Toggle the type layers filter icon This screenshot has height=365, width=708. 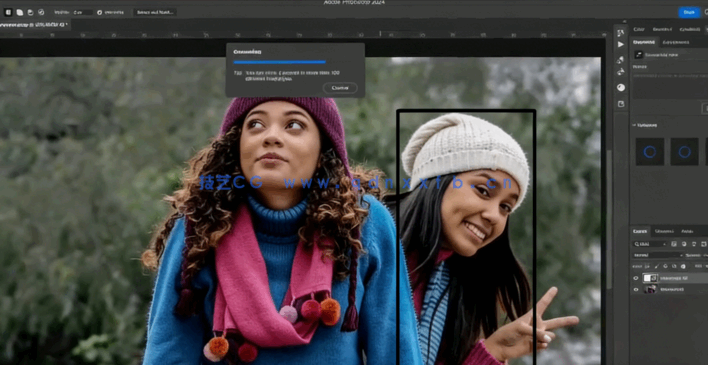pos(694,244)
